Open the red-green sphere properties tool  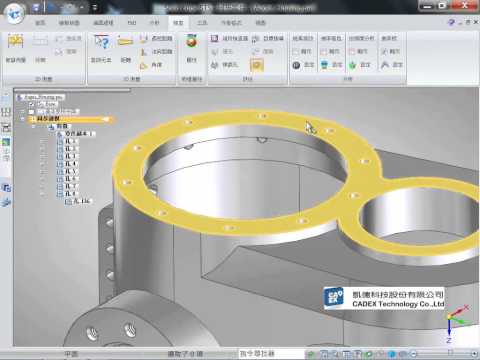(x=191, y=41)
